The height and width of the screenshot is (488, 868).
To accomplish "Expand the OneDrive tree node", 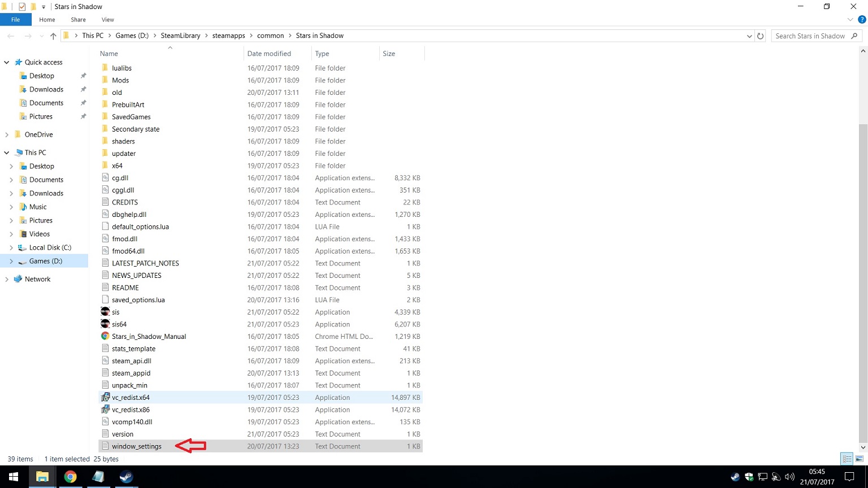I will [7, 134].
